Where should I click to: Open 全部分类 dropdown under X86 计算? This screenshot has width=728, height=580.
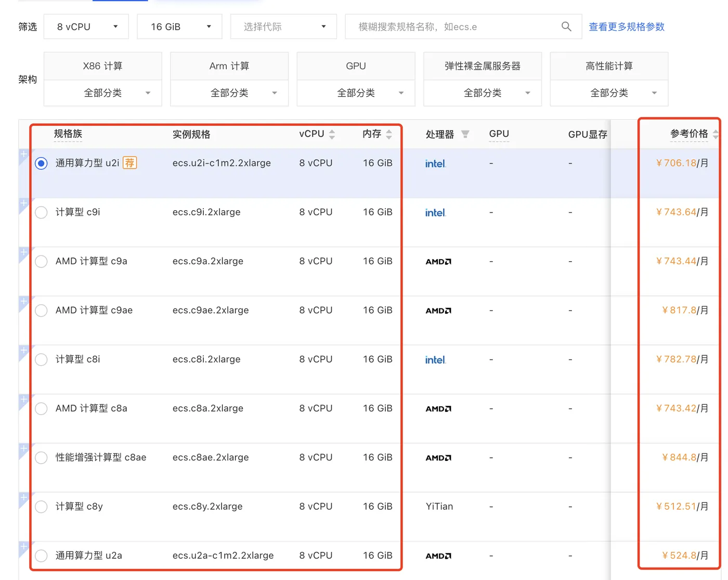103,93
